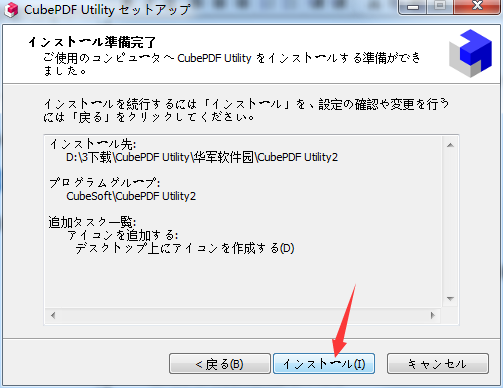This screenshot has width=503, height=388.
Task: Click the 追加タスク一覧: label
Action: tap(92, 222)
